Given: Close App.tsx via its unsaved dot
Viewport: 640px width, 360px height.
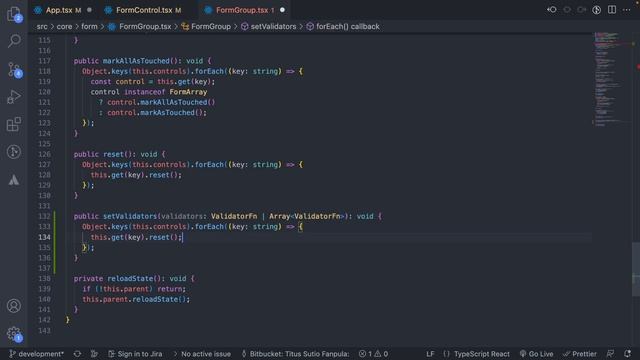Looking at the screenshot, I should (x=89, y=10).
